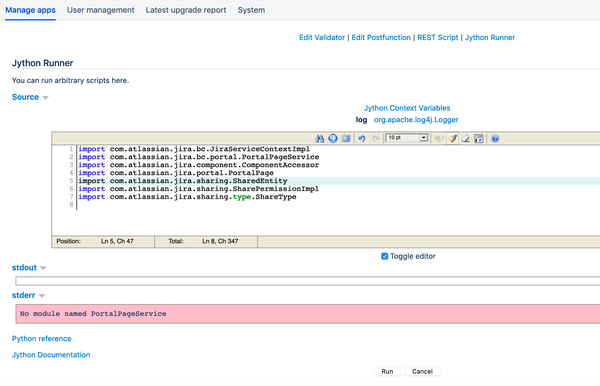Toggle syntax highlight brush icon

tap(452, 138)
